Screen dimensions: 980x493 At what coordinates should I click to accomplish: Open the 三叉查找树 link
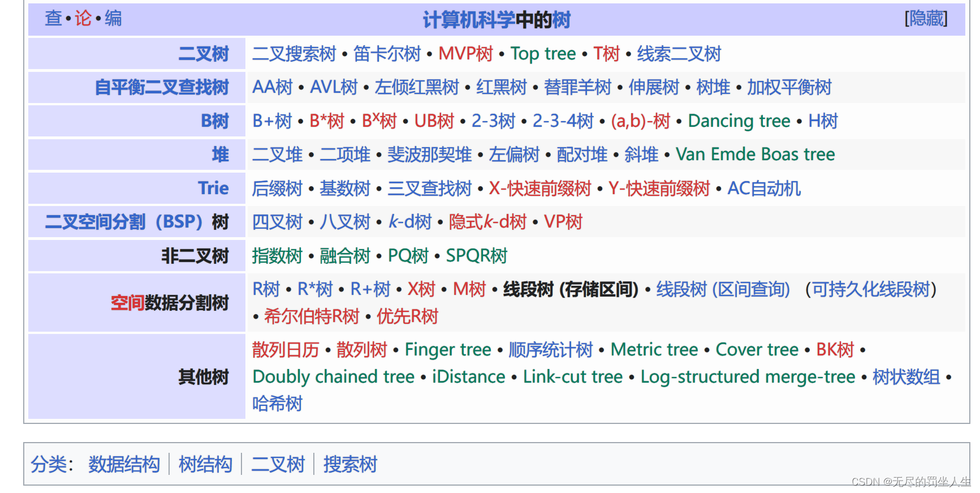(430, 188)
